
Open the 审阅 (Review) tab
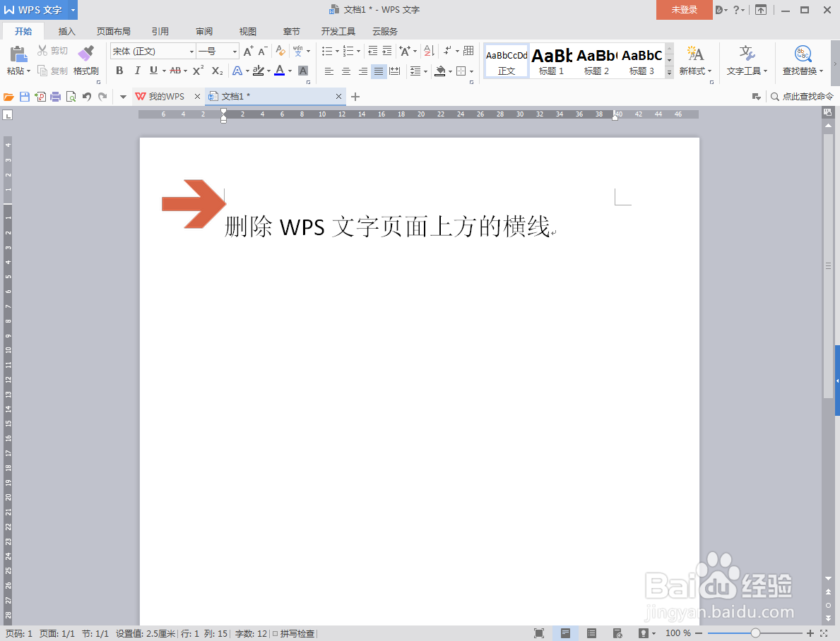204,32
